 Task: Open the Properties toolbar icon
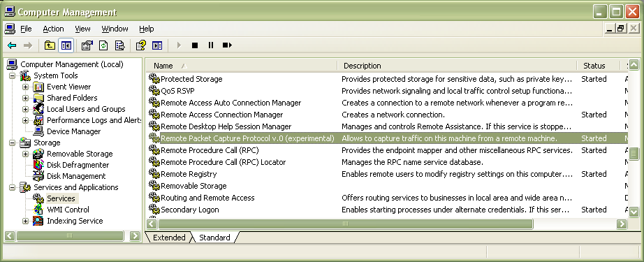(87, 45)
